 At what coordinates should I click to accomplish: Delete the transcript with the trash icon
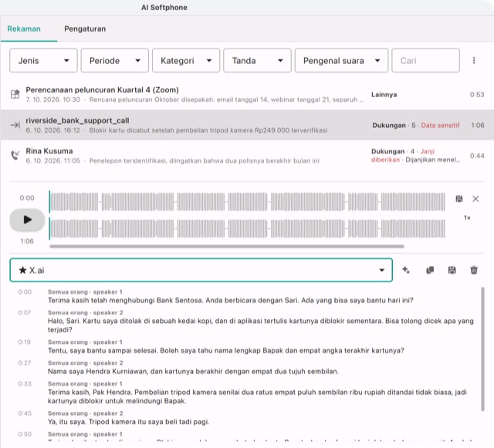coord(474,270)
